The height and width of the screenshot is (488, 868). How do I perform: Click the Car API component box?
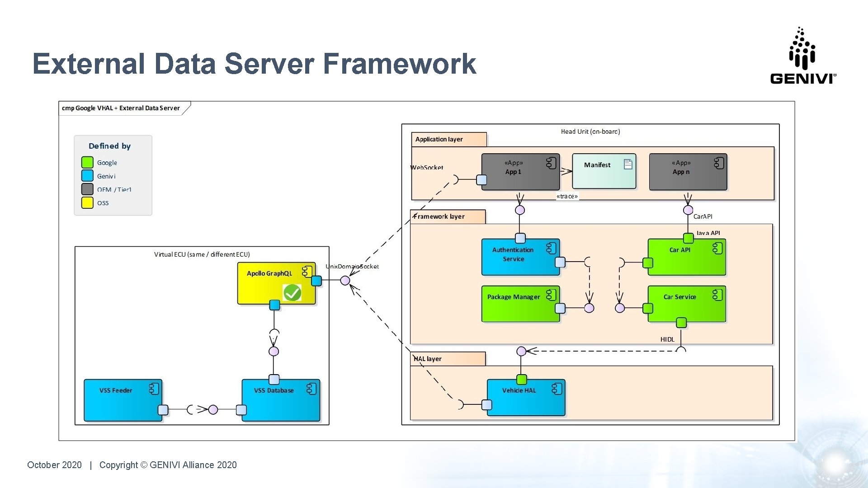tap(686, 258)
